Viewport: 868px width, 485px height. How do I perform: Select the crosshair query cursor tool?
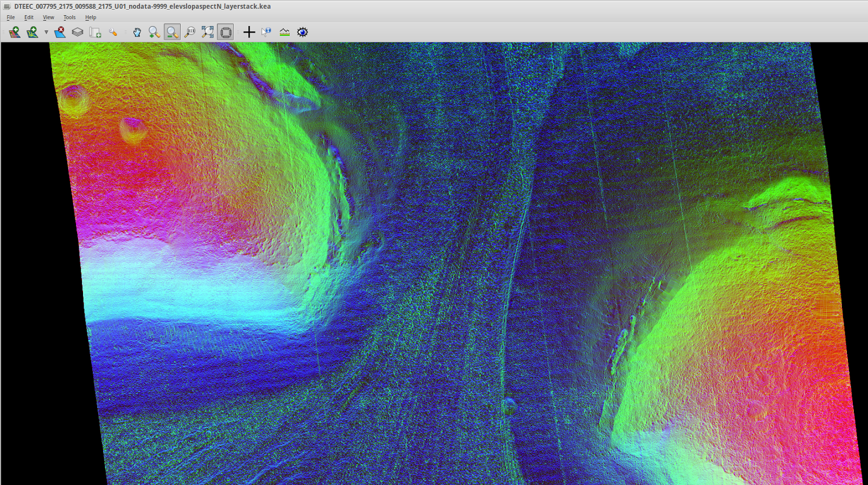coord(249,33)
